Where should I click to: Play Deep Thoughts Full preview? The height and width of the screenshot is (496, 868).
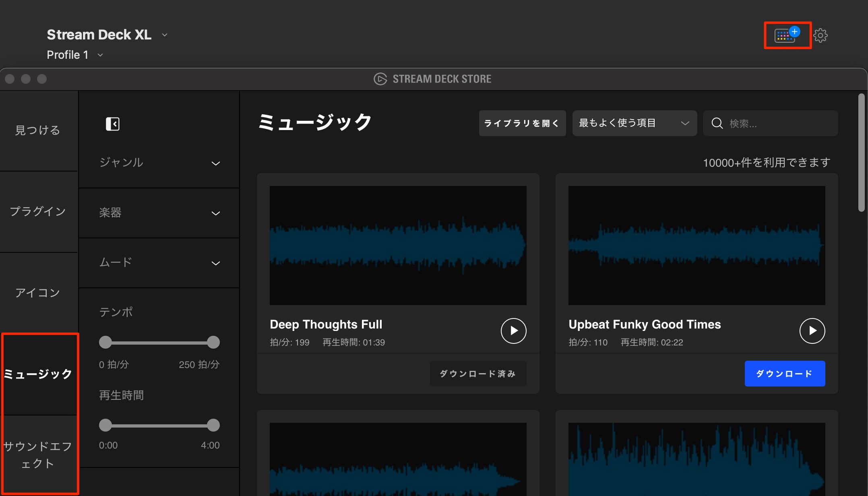click(x=513, y=331)
